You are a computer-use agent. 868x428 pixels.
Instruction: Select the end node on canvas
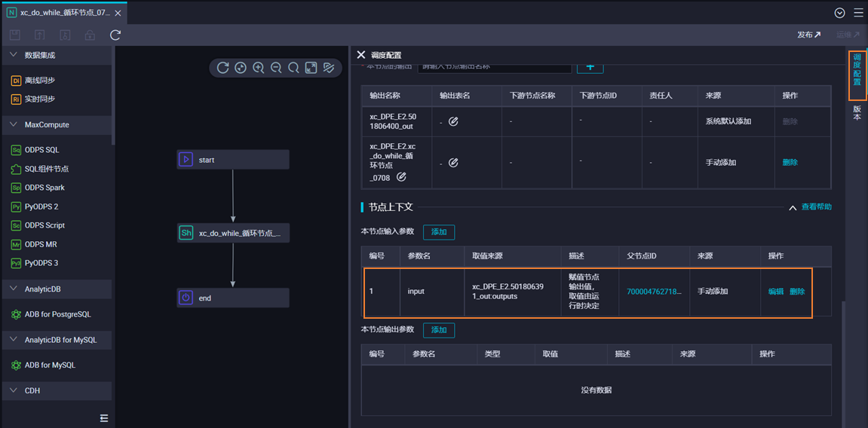(232, 298)
